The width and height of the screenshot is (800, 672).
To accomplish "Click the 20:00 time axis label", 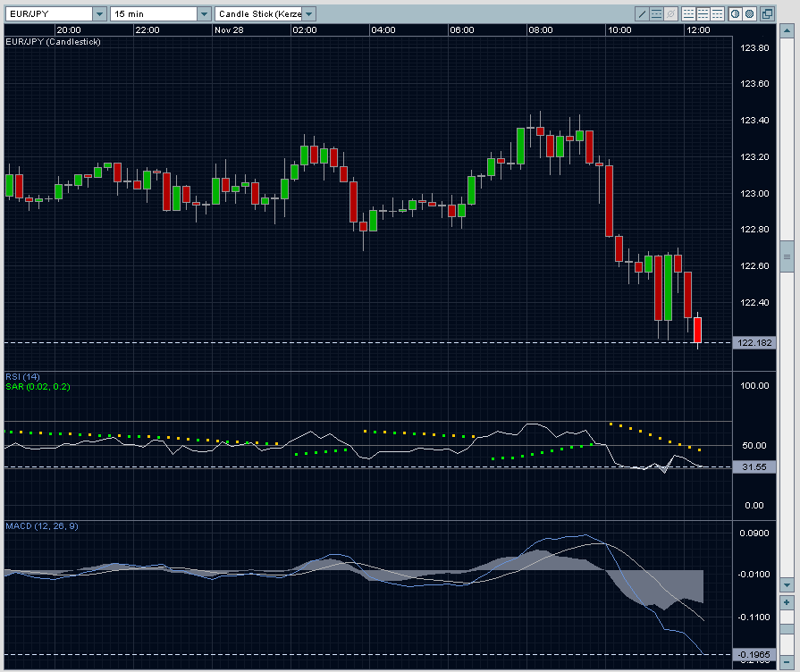I will 69,30.
